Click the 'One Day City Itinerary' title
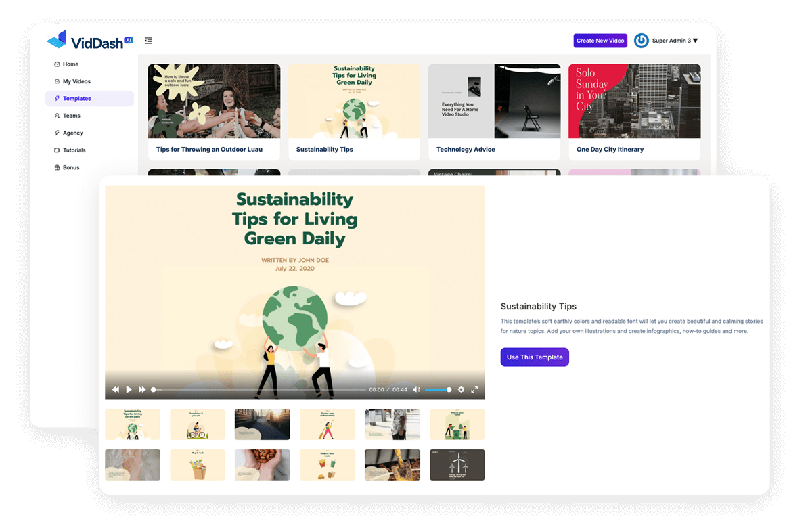Viewport: 787px width, 532px height. (x=610, y=150)
